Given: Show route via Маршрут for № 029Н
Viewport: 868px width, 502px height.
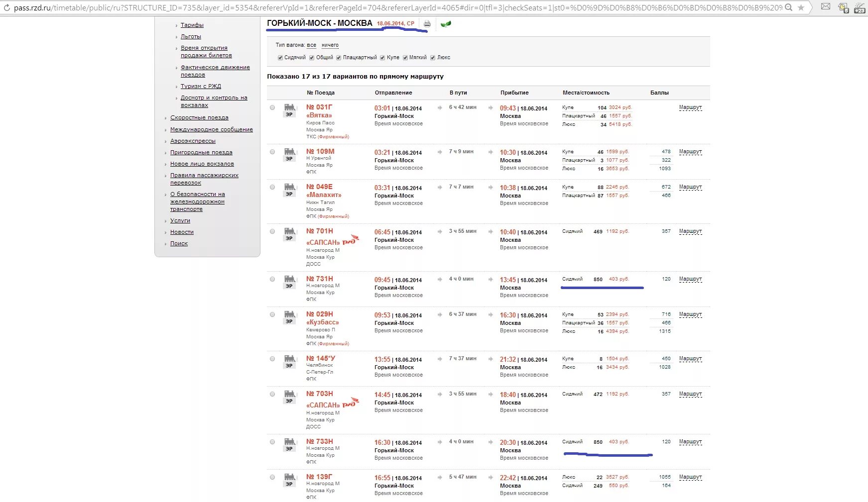Looking at the screenshot, I should [690, 314].
